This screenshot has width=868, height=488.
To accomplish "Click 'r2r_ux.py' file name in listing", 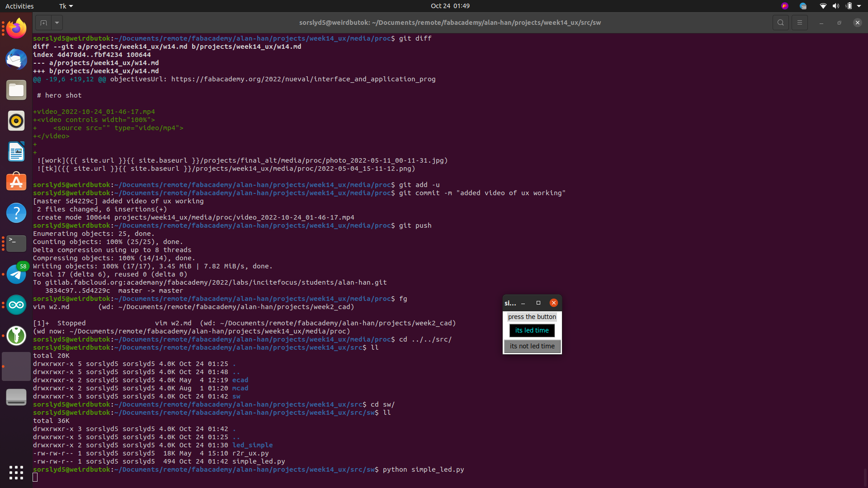I will click(x=250, y=453).
